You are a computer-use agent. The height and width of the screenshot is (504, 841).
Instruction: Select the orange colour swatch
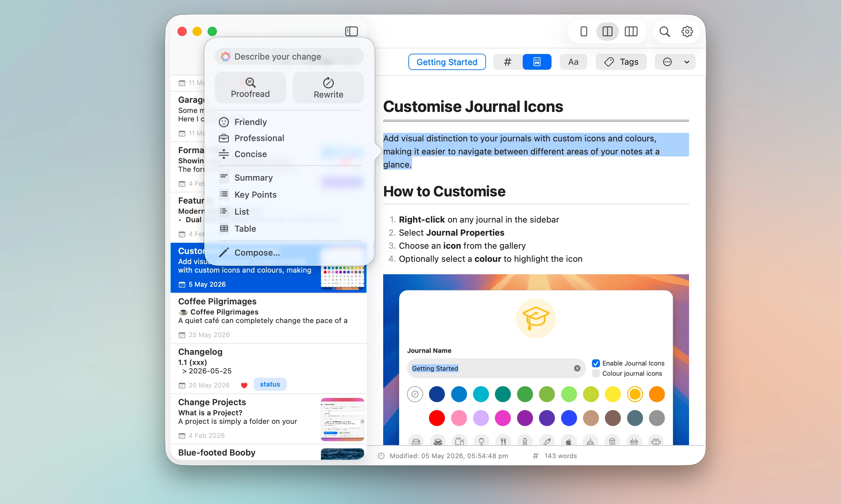(657, 394)
